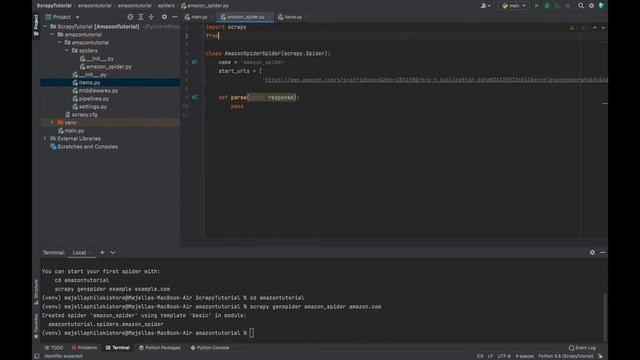Open Search Everywhere magnifier icon
640x360 pixels.
(x=581, y=6)
